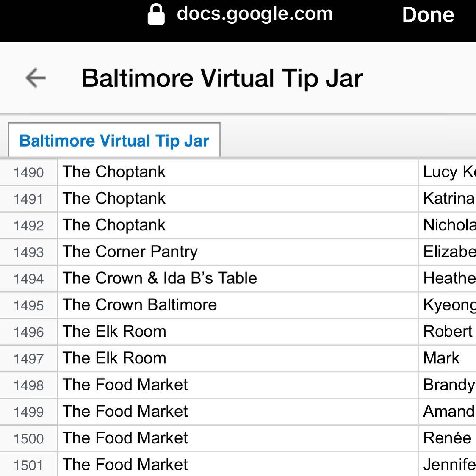Open the docs.google.com address text
Image resolution: width=476 pixels, height=476 pixels.
click(x=255, y=14)
